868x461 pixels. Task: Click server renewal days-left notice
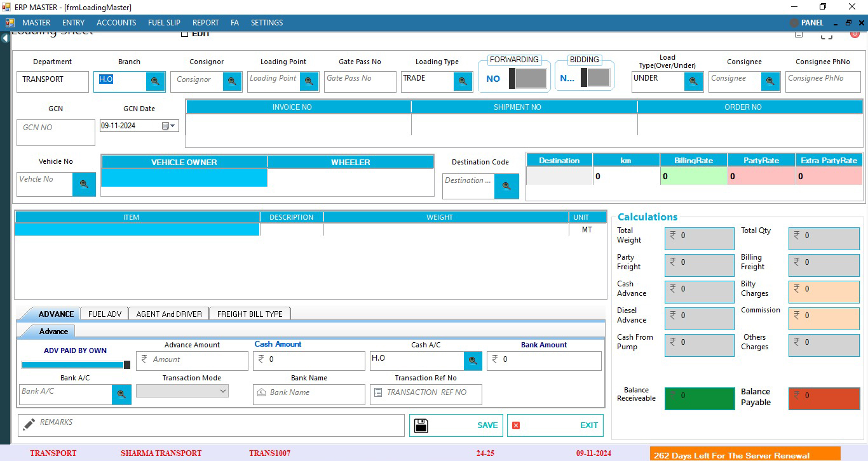pos(745,454)
